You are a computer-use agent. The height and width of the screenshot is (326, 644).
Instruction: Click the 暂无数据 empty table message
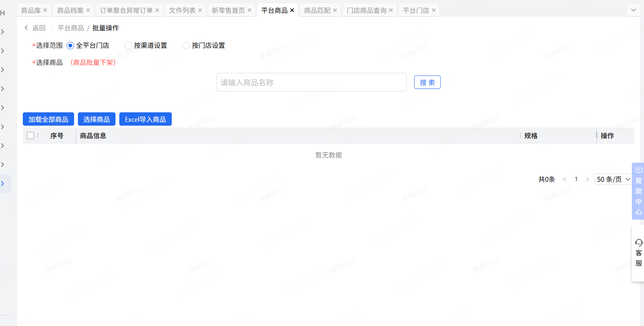pyautogui.click(x=329, y=155)
